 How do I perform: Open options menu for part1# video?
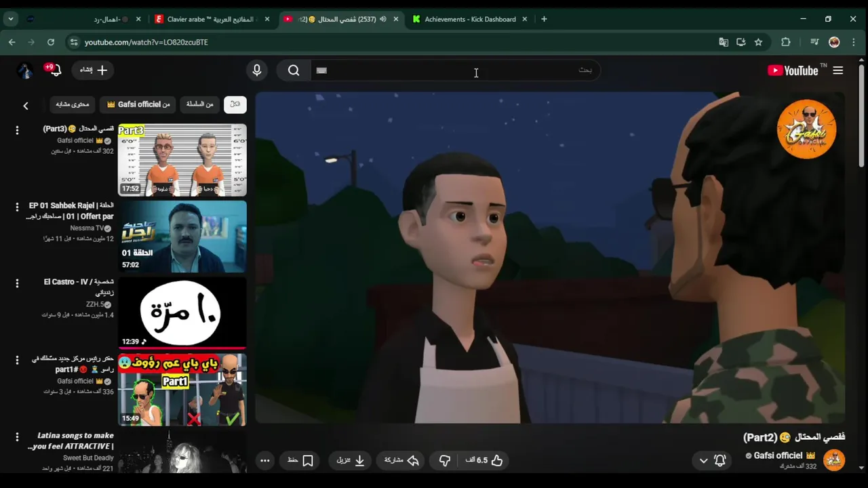click(x=17, y=360)
